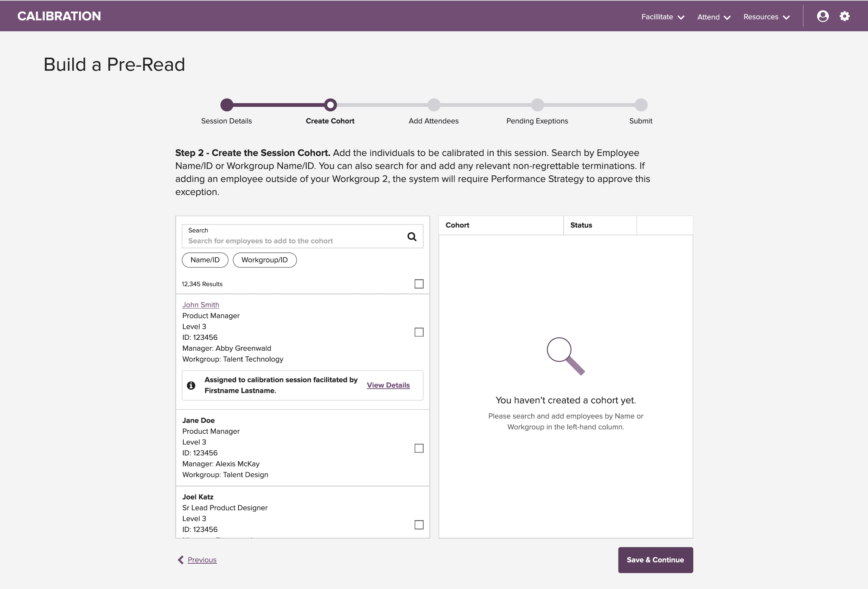Check the John Smith checkbox
This screenshot has height=589, width=868.
[419, 332]
